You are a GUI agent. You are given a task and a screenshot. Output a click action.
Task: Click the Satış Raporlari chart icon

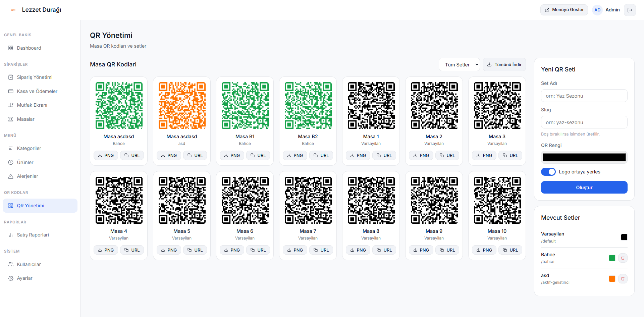11,235
